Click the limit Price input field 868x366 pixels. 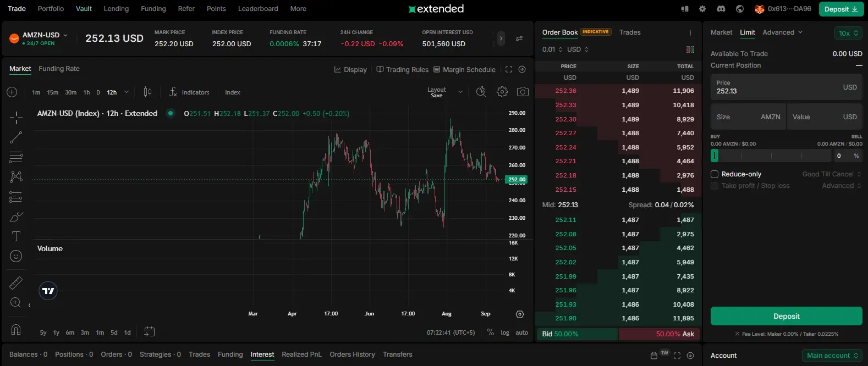click(x=787, y=87)
